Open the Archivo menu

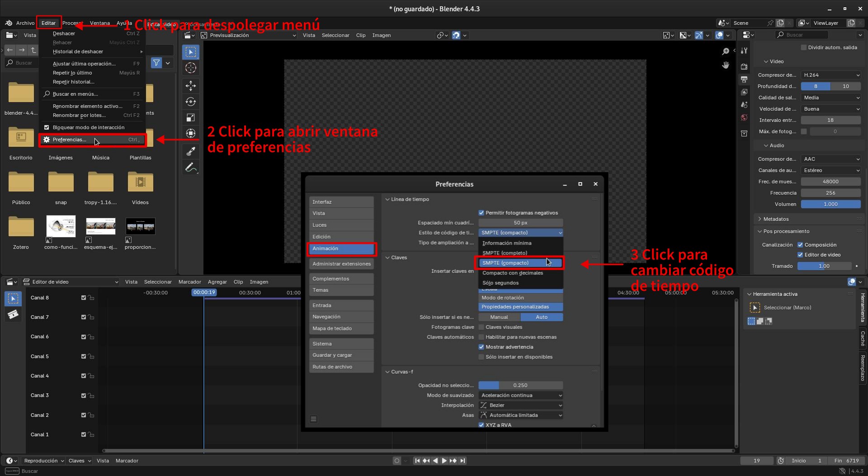point(25,23)
